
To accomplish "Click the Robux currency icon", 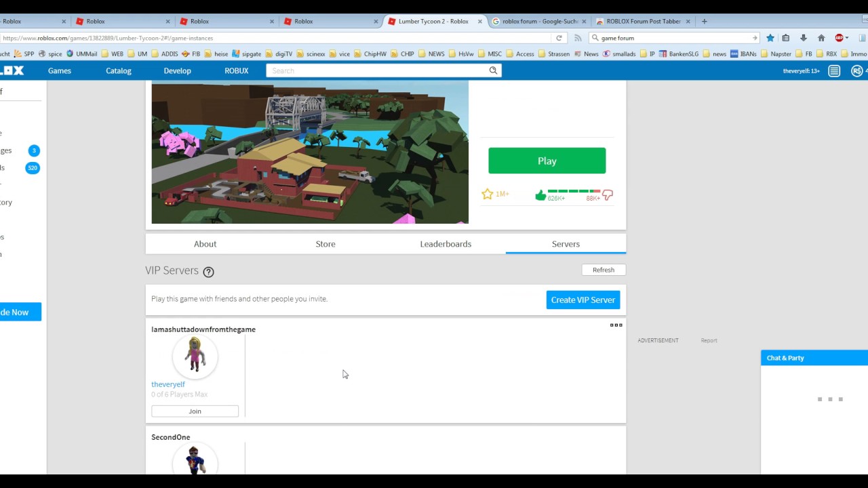I will pyautogui.click(x=857, y=70).
